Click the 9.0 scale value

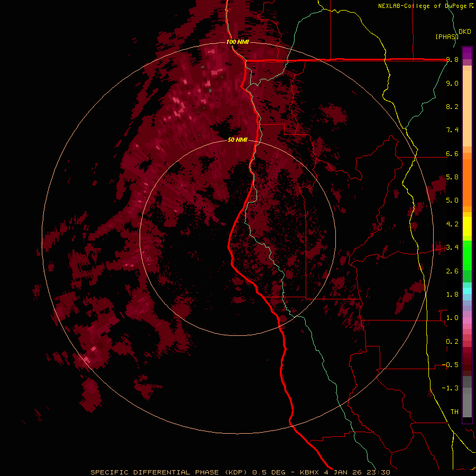point(452,83)
